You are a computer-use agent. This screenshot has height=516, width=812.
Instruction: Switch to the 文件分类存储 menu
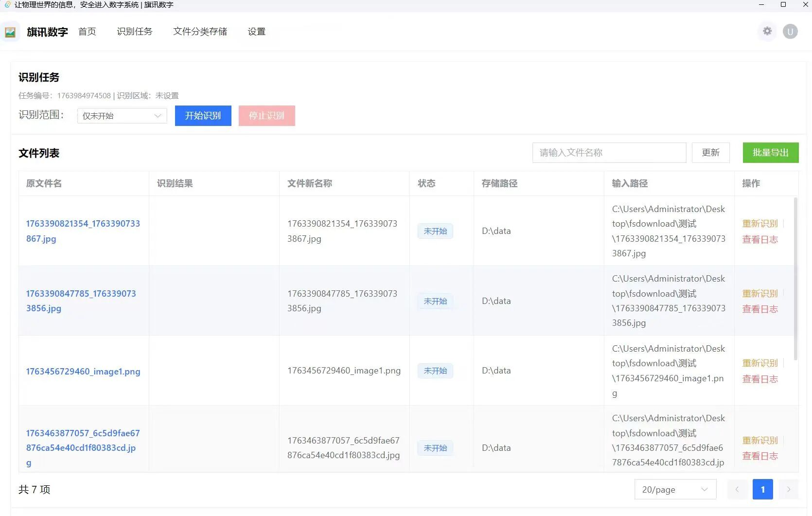point(200,32)
